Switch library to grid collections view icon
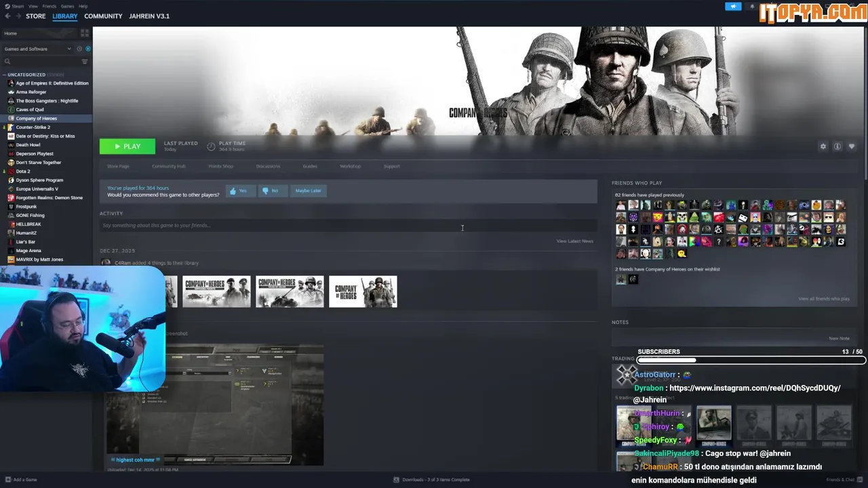Viewport: 868px width, 488px height. point(85,33)
